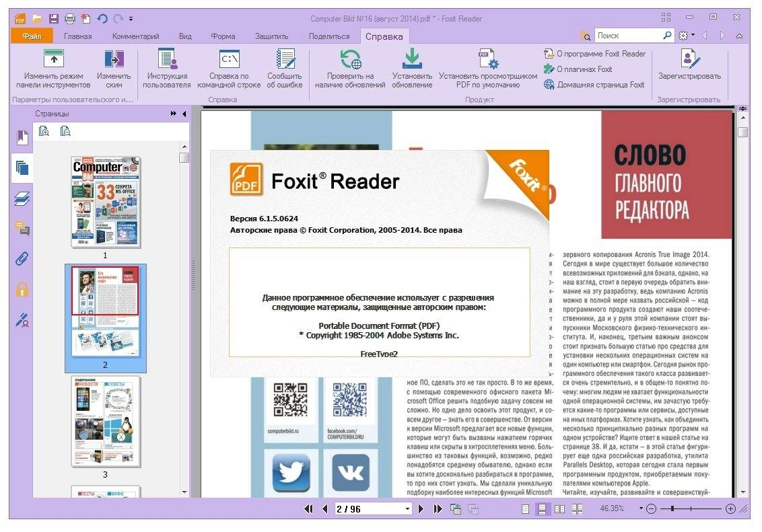The height and width of the screenshot is (532, 762).
Task: Save document with the floppy disk icon
Action: [53, 19]
